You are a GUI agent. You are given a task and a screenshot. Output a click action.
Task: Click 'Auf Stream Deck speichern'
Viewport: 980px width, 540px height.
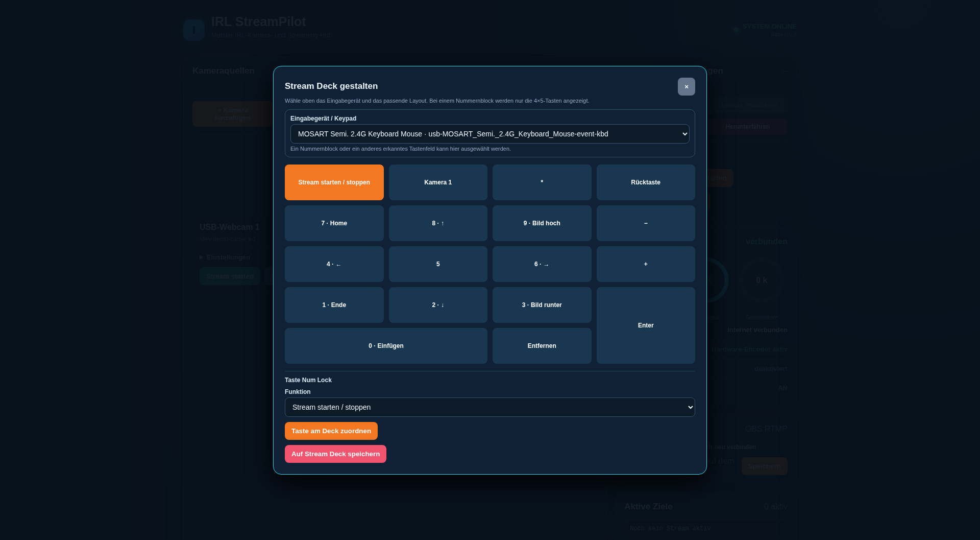[335, 454]
